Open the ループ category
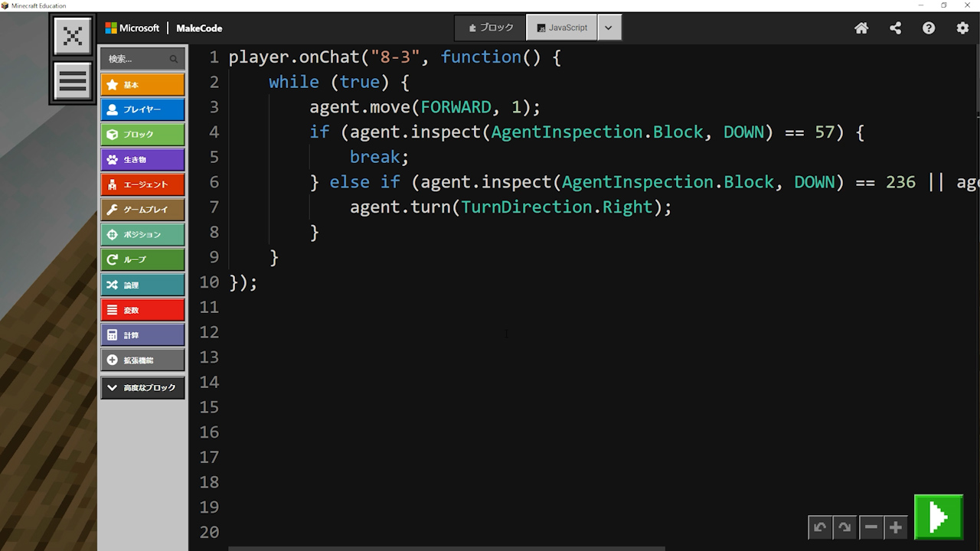 coord(142,259)
